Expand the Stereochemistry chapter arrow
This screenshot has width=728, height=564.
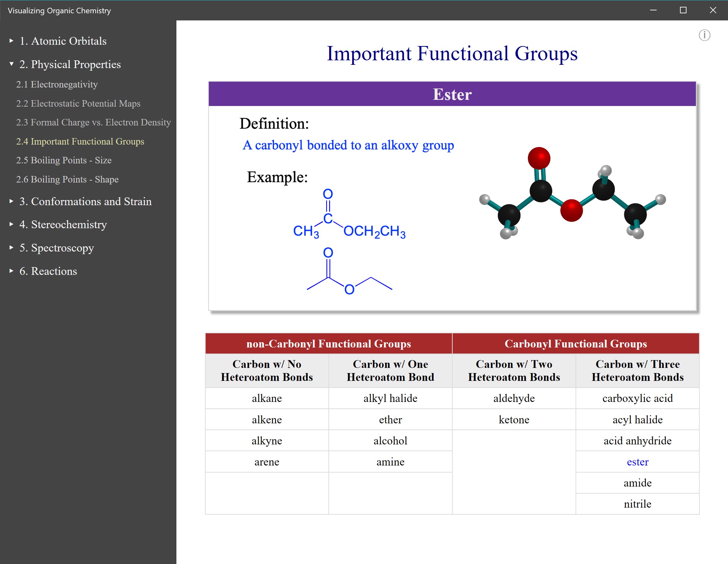pyautogui.click(x=11, y=224)
